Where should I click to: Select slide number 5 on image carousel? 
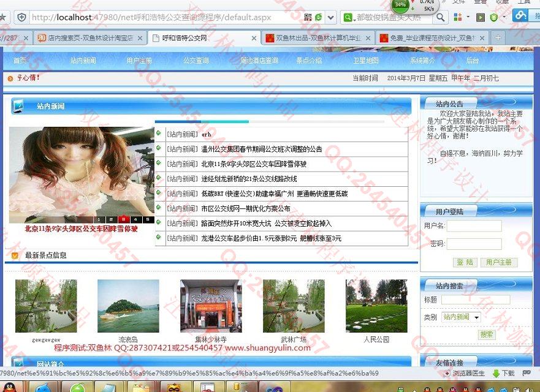click(148, 219)
